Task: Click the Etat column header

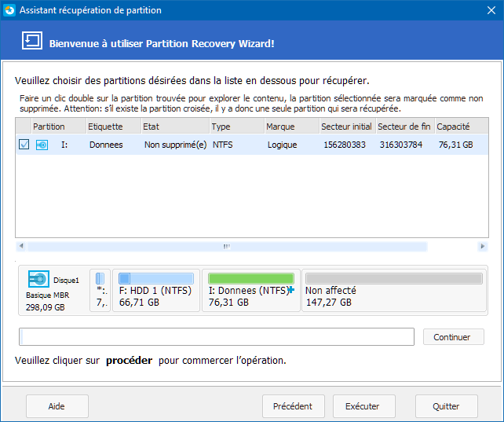Action: click(176, 127)
